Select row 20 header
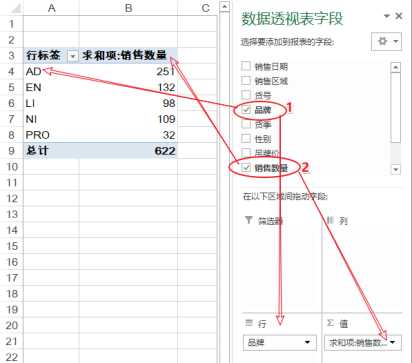The image size is (412, 363). pyautogui.click(x=12, y=325)
